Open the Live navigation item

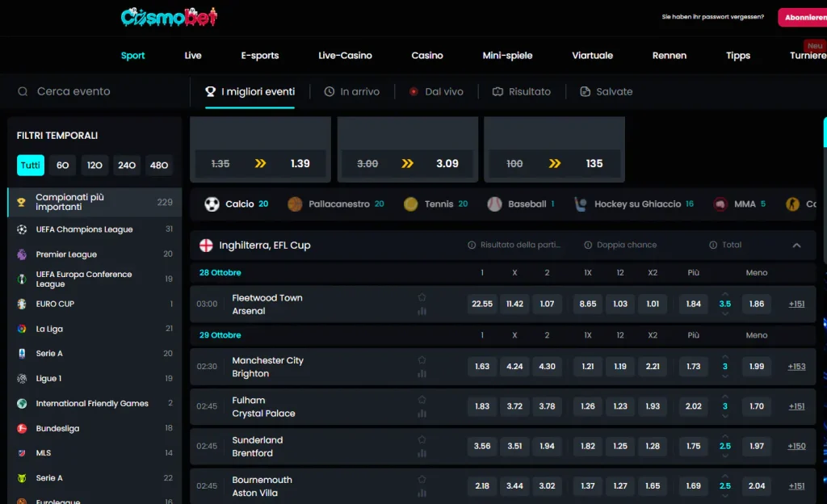tap(193, 56)
